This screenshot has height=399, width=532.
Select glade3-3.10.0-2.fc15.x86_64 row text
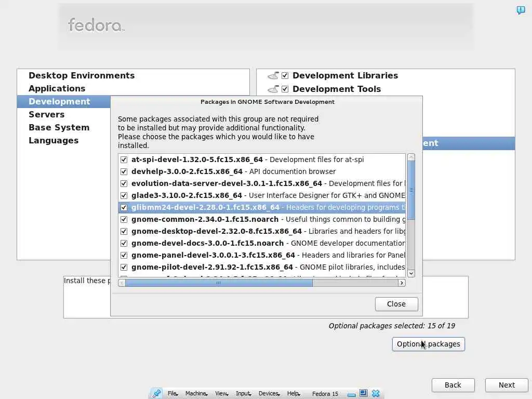(187, 195)
